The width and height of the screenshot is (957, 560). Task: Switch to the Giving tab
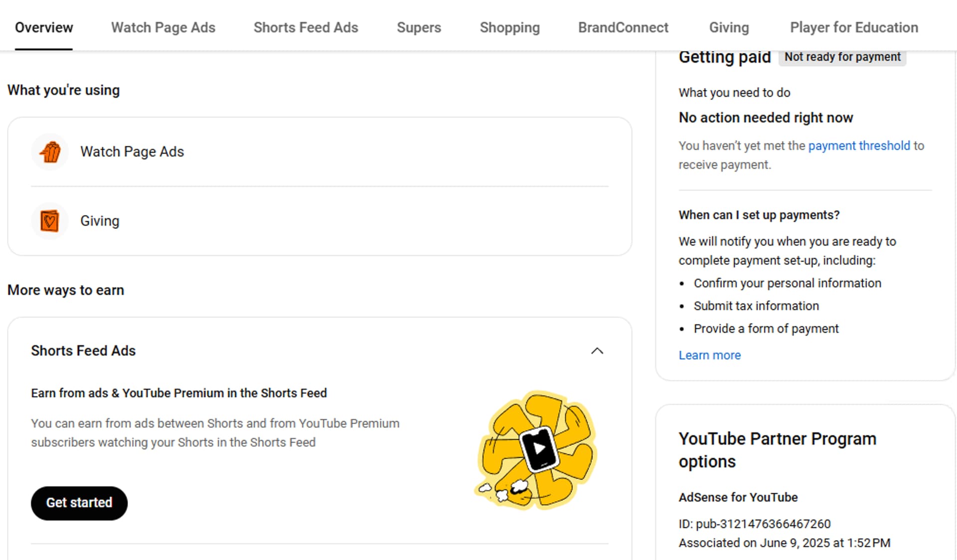tap(729, 27)
